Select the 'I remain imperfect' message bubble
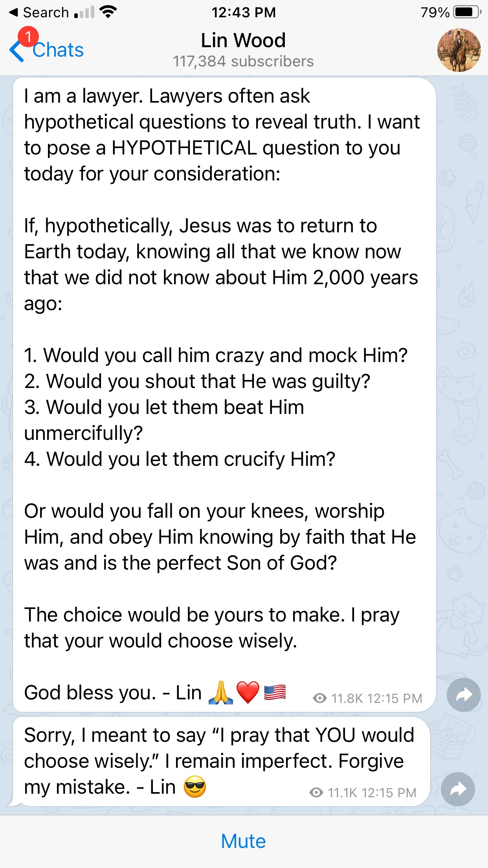Viewport: 488px width, 868px height. (220, 761)
